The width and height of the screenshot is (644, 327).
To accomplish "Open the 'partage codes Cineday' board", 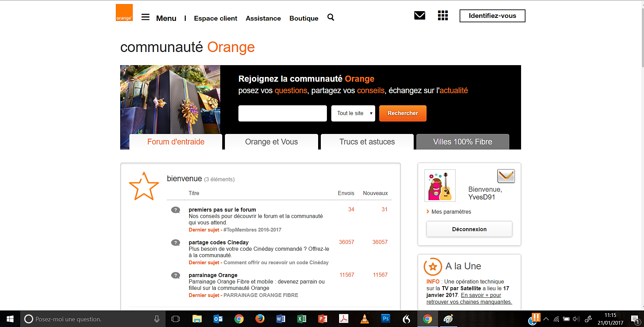I will (218, 242).
